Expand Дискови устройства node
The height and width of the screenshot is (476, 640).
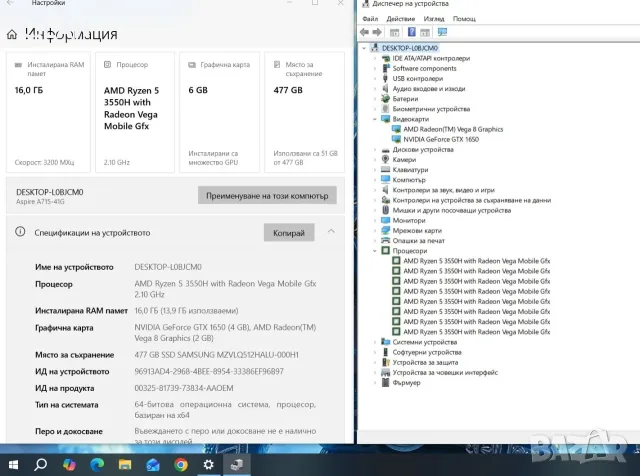point(375,149)
